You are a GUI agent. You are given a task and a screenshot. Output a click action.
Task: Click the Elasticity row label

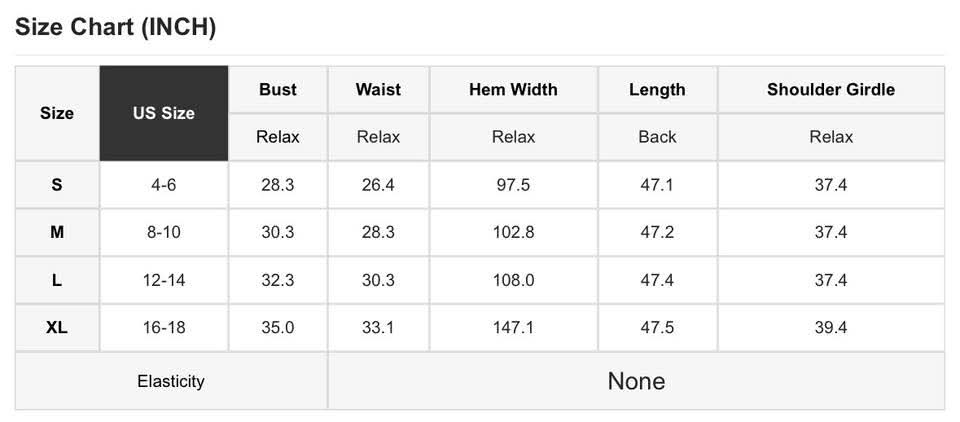pyautogui.click(x=171, y=381)
